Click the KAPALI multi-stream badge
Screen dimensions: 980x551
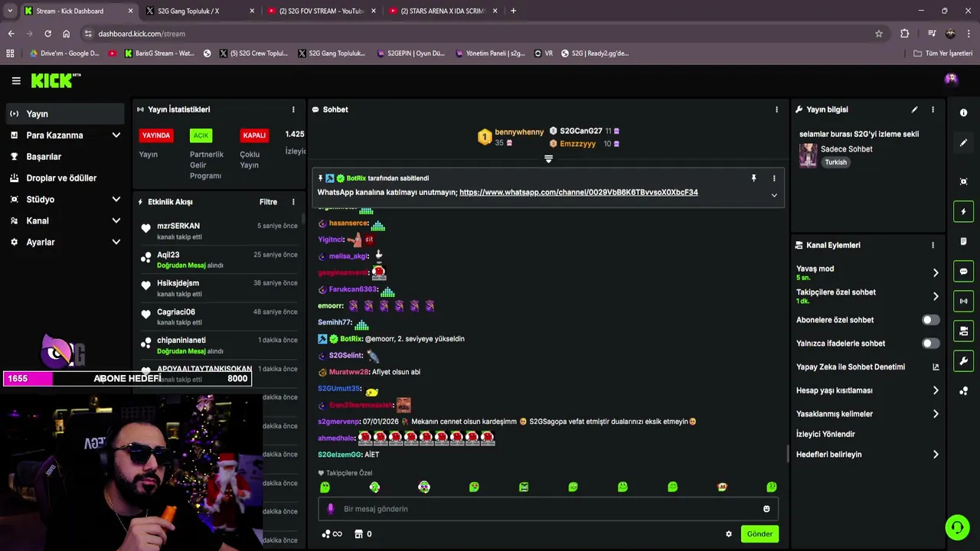[x=254, y=135]
